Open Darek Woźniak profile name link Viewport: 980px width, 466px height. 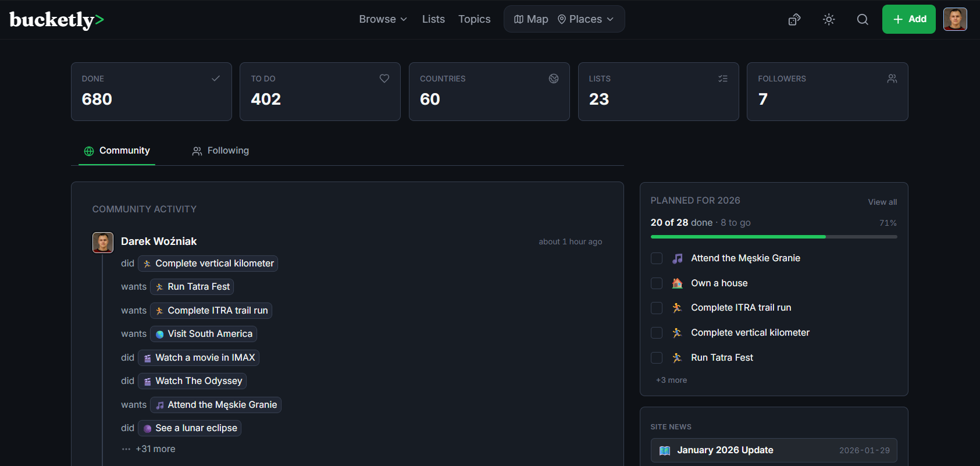point(159,241)
